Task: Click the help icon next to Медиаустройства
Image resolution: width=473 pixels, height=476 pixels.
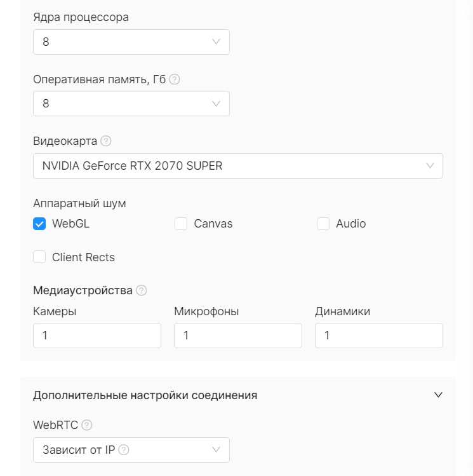Action: click(142, 290)
